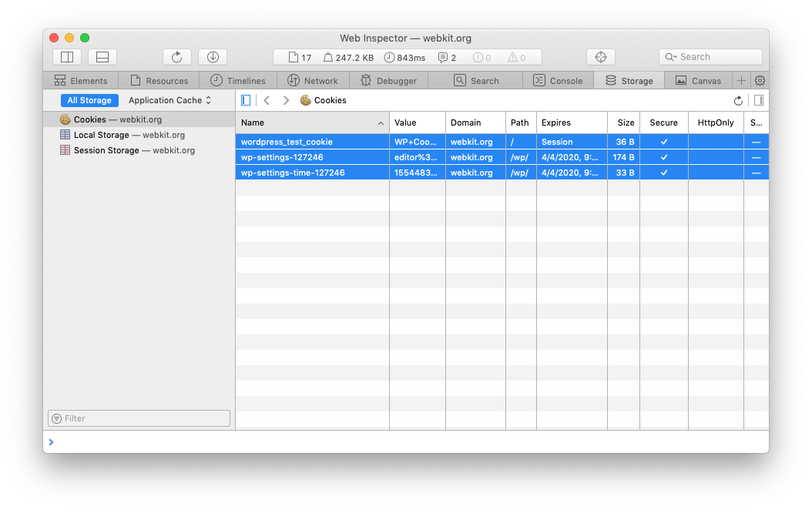Click Secure checkmark for wordpress_test_cookie
This screenshot has height=510, width=812.
664,142
